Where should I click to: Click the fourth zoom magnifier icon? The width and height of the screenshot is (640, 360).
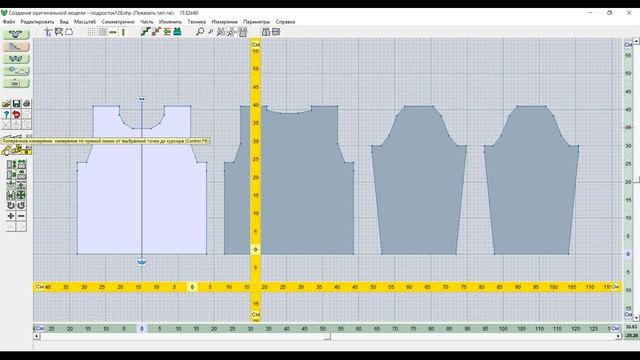click(231, 32)
